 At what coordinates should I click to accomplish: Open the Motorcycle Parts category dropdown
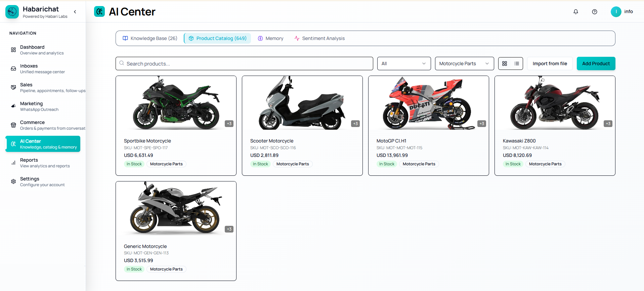coord(464,64)
